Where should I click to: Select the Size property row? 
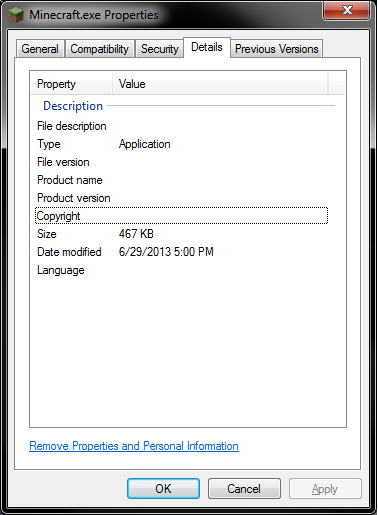[x=182, y=234]
